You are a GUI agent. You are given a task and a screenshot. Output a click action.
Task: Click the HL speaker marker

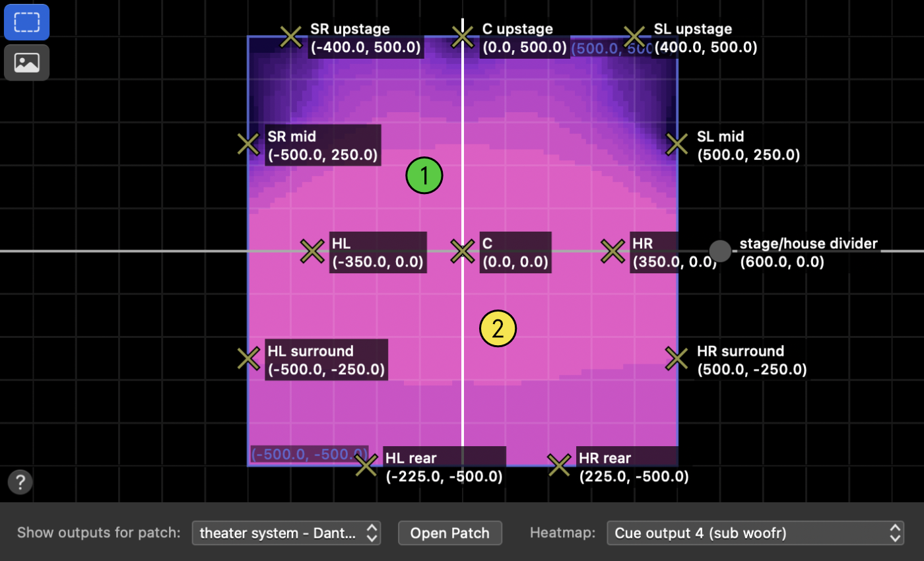tap(312, 251)
